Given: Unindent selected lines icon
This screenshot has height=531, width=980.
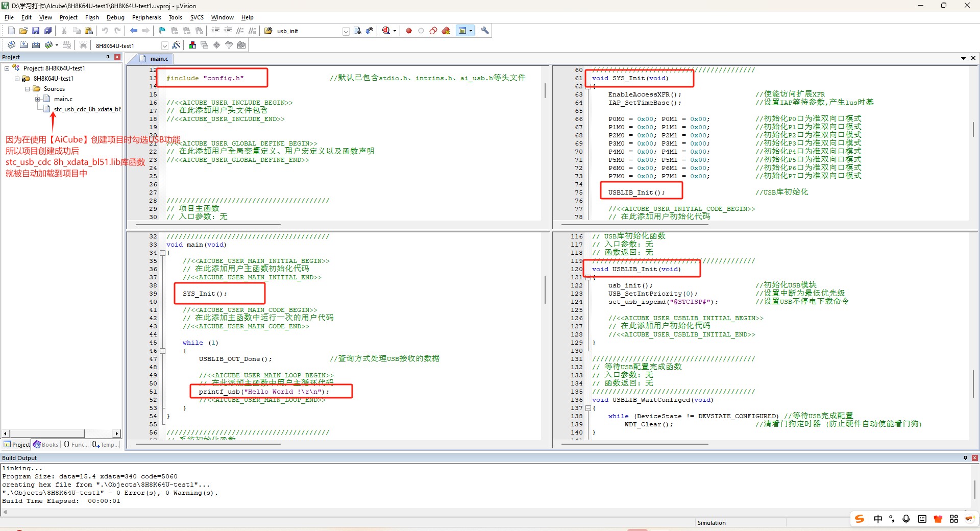Looking at the screenshot, I should coord(228,31).
